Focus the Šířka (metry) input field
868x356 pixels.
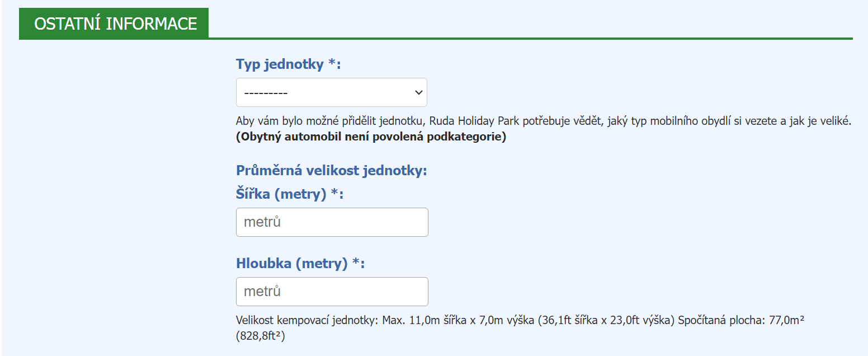click(332, 222)
